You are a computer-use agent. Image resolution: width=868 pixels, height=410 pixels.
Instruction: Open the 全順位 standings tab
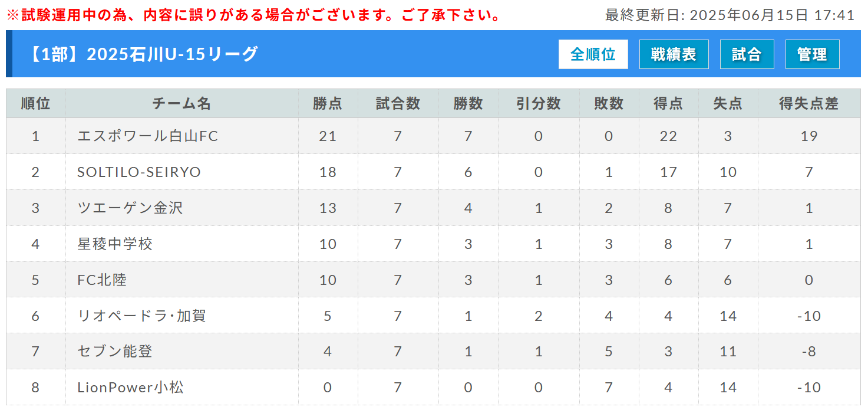tap(593, 54)
